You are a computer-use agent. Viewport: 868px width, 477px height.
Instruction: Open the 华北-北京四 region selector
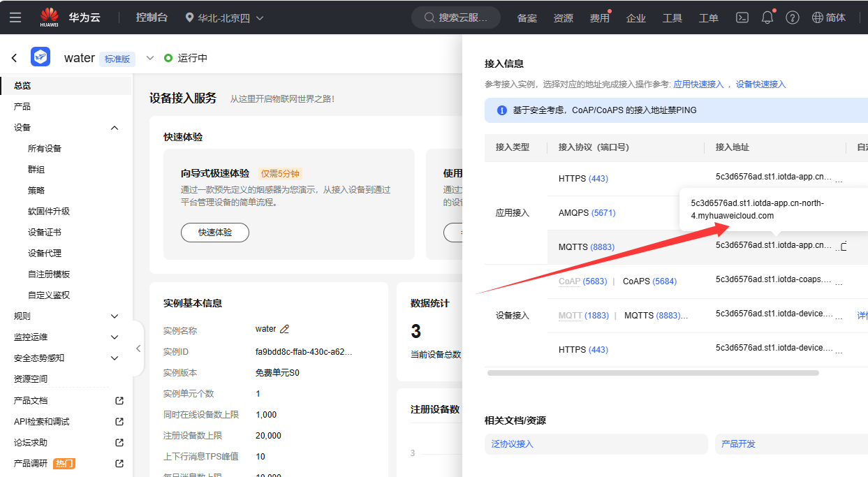[x=223, y=18]
